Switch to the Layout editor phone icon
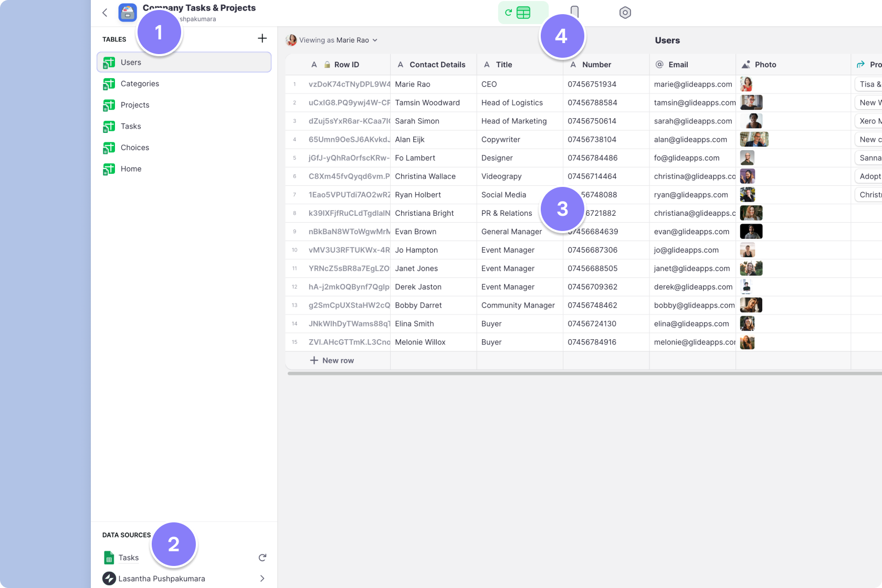 pos(574,12)
